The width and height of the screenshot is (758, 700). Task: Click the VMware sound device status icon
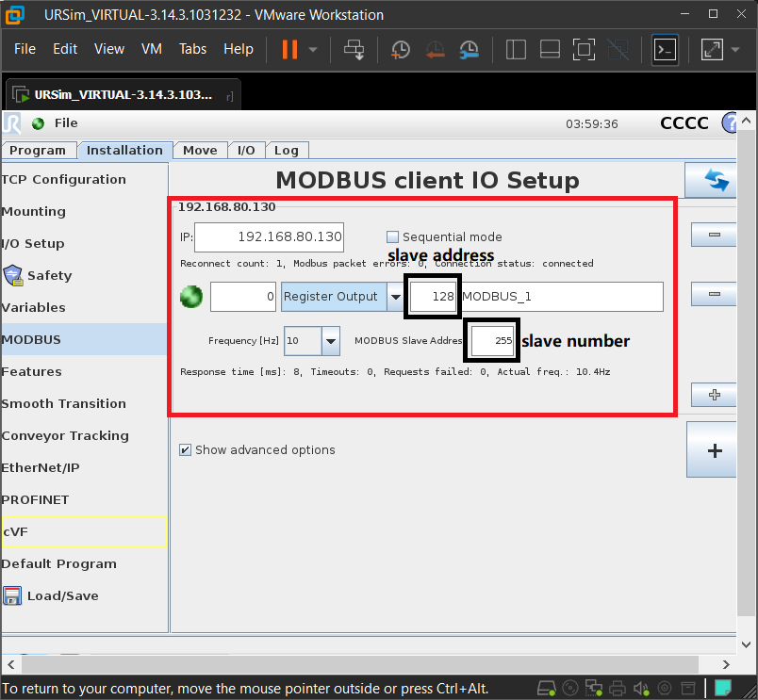point(641,688)
